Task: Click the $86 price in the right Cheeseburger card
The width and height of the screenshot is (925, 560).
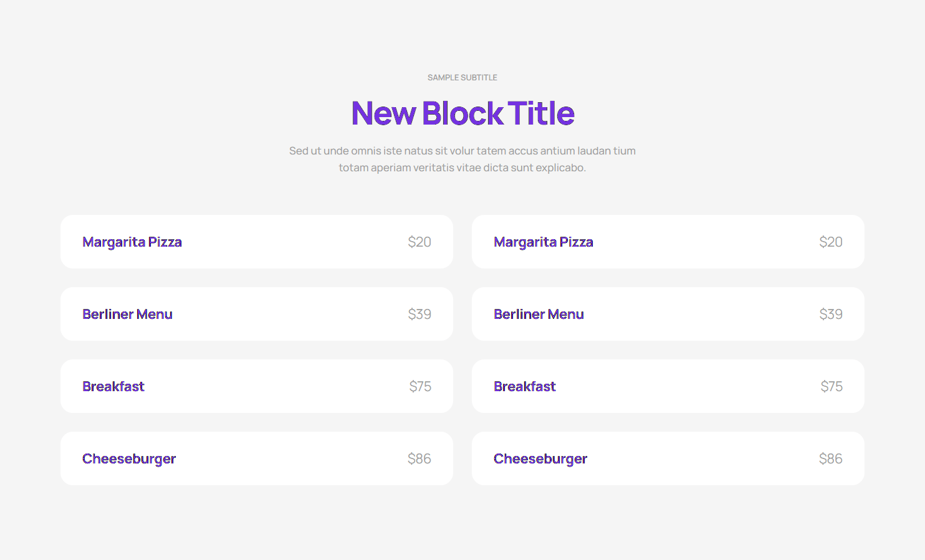Action: [832, 458]
